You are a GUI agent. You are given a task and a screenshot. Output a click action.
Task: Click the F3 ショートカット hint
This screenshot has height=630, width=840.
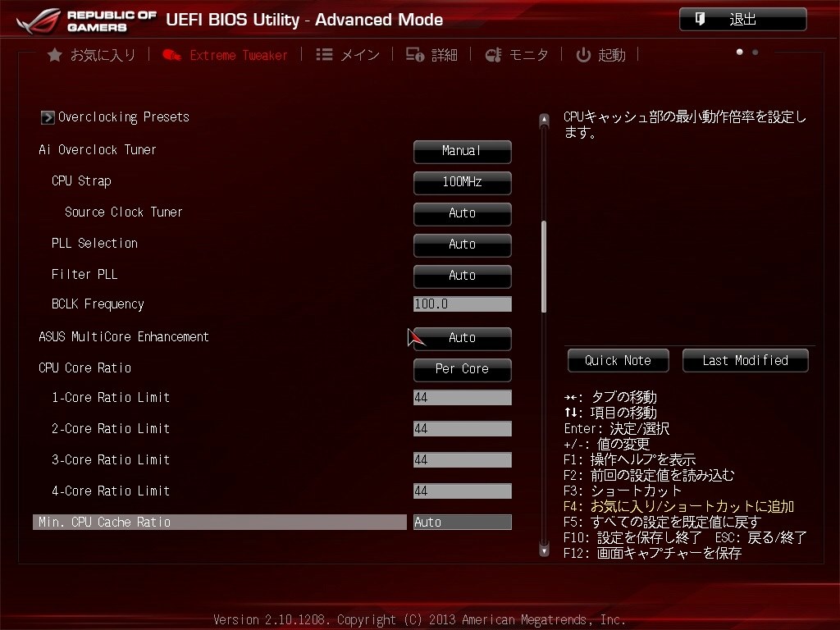click(x=623, y=491)
